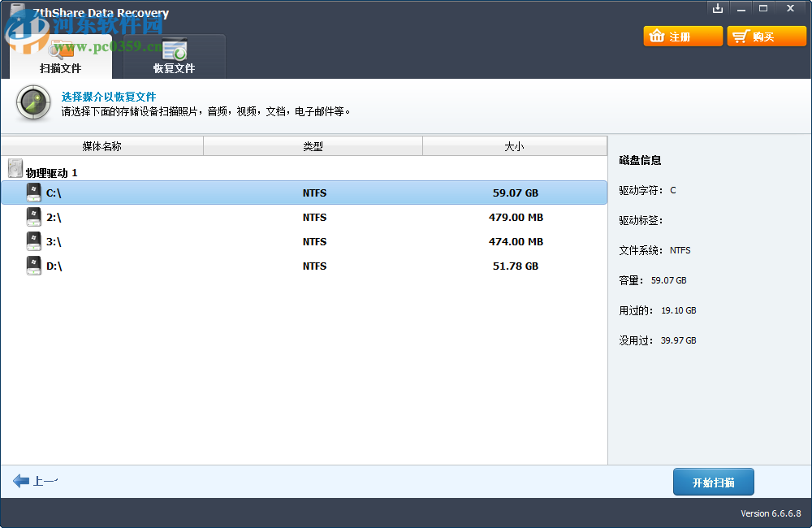This screenshot has width=812, height=528.
Task: Click the C:\ drive icon
Action: click(x=33, y=192)
